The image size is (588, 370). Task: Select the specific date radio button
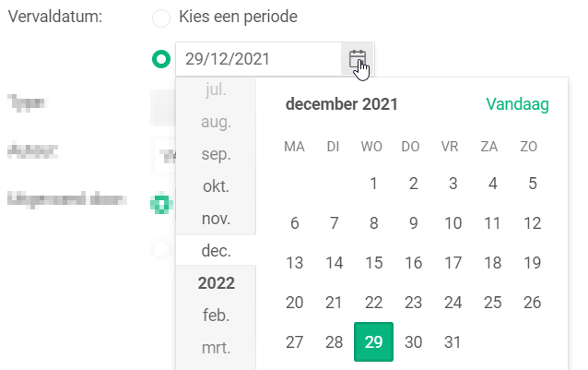tap(161, 59)
